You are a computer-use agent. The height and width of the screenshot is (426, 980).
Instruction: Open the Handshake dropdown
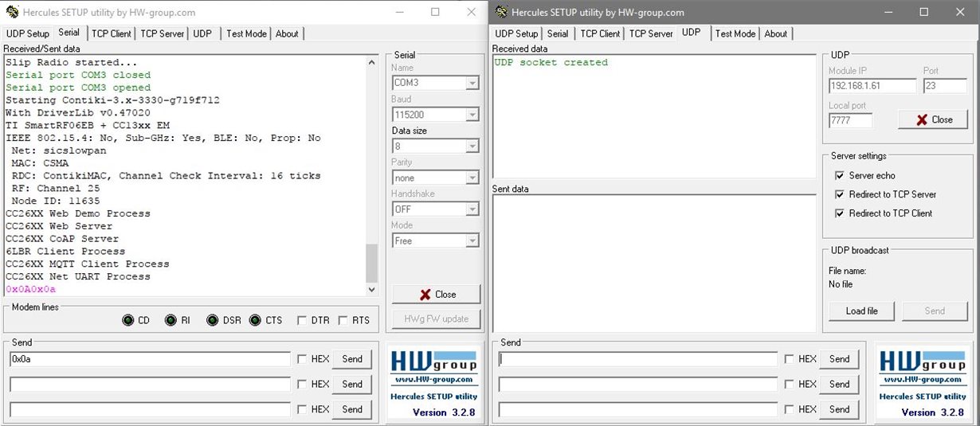(x=472, y=209)
